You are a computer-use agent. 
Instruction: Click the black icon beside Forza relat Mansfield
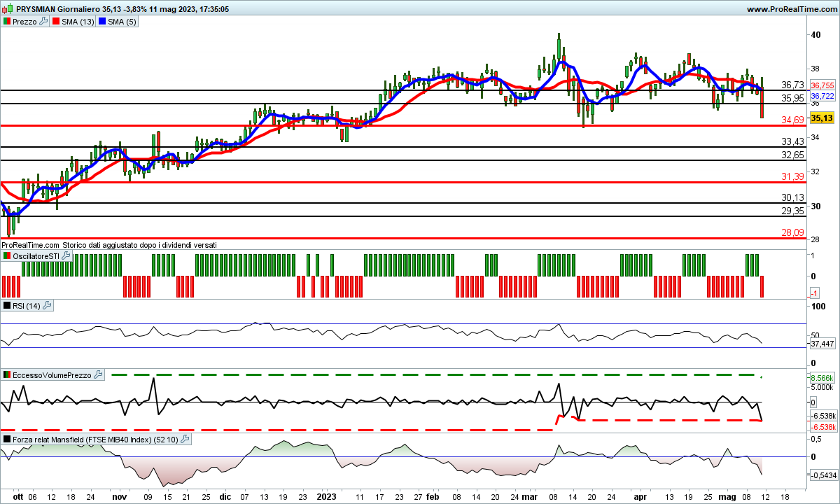[7, 440]
